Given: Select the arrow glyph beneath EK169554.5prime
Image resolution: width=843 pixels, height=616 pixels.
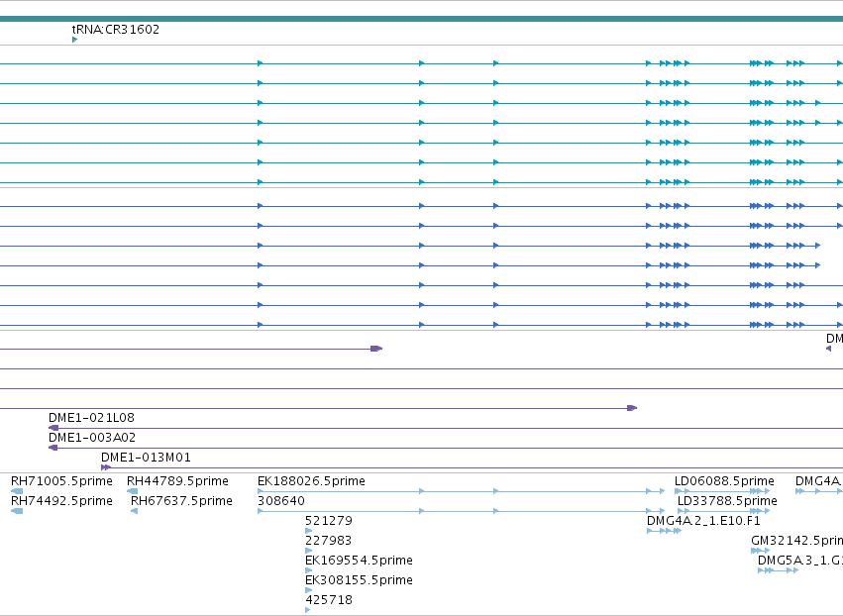Looking at the screenshot, I should 309,570.
